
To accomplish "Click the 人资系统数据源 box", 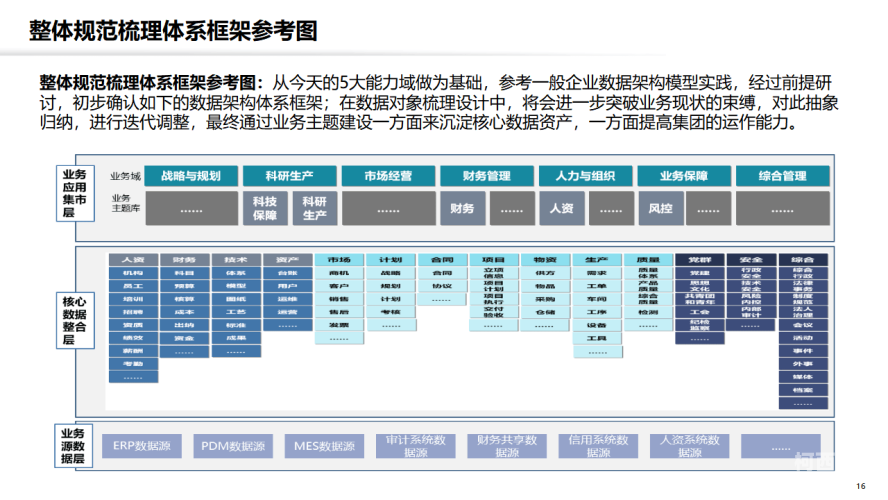I will (689, 446).
